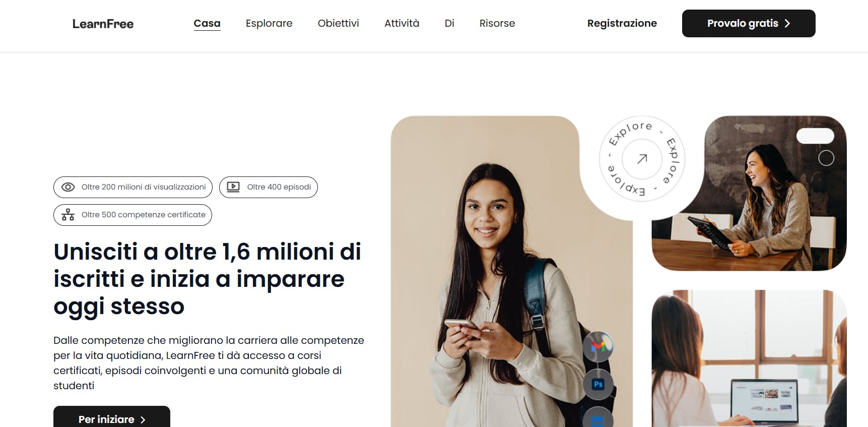
Task: Click the video player icon beside 400 episodi
Action: coord(233,187)
